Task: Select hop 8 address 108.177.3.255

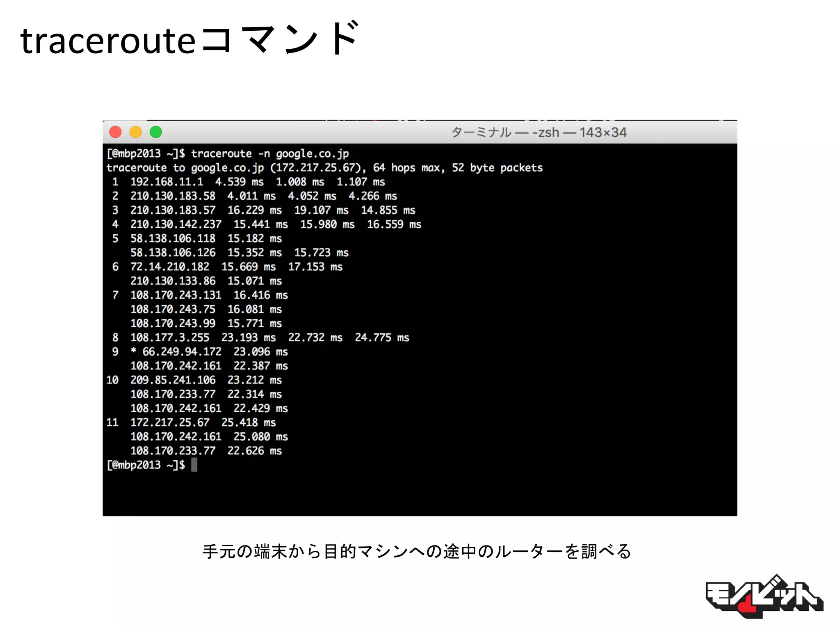Action: click(x=170, y=338)
